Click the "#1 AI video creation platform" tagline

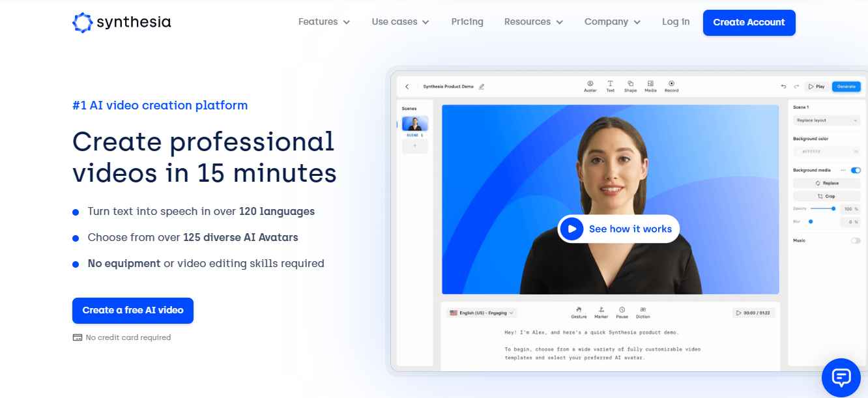160,106
